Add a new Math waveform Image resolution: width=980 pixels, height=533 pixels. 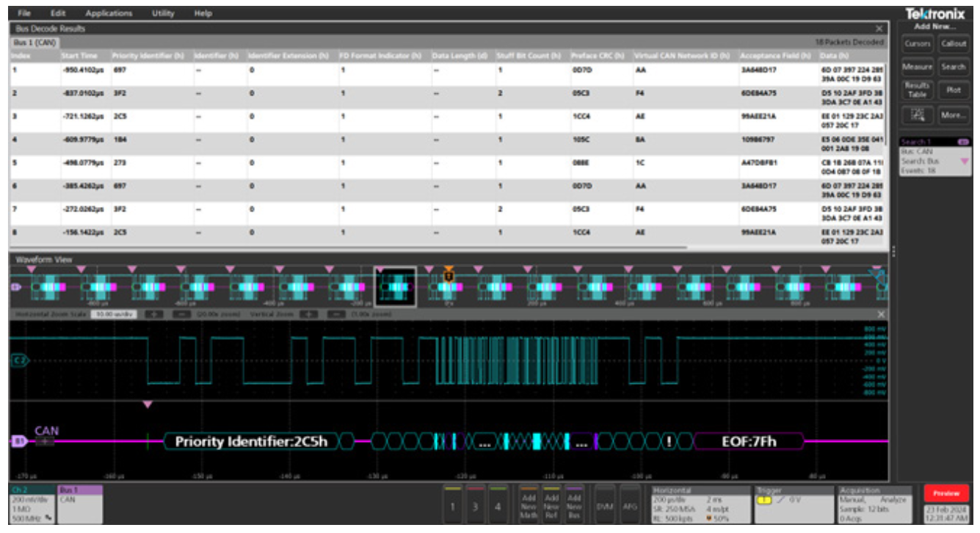click(529, 504)
